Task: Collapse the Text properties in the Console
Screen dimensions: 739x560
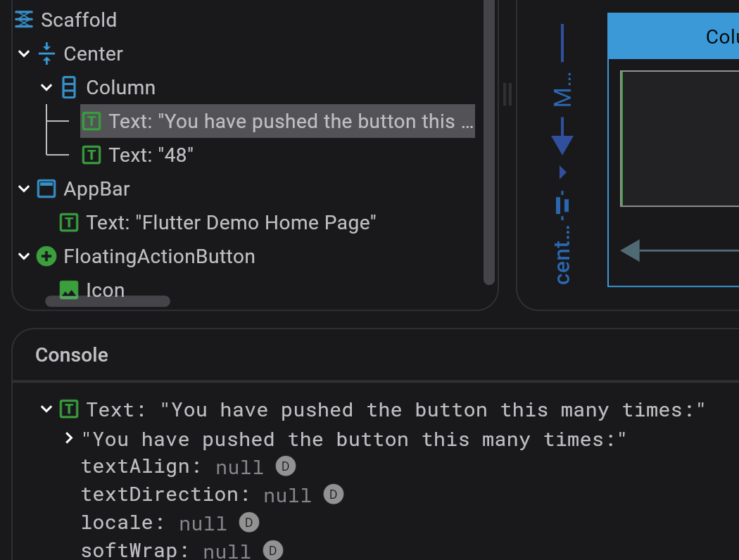Action: (x=46, y=409)
